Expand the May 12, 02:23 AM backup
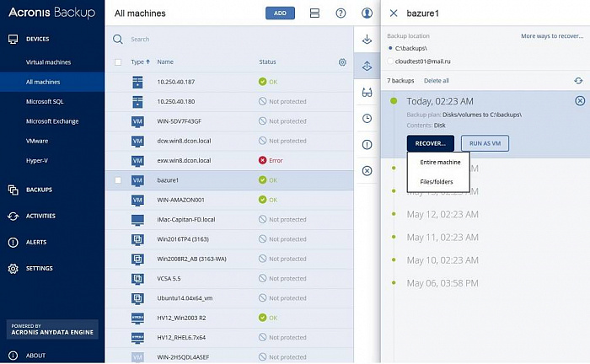590x364 pixels. tap(442, 214)
